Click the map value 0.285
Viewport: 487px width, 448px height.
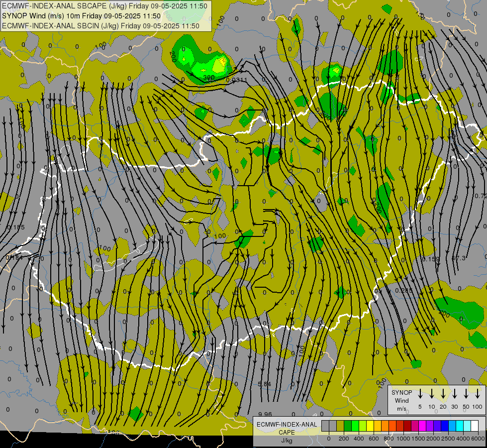[x=404, y=290]
